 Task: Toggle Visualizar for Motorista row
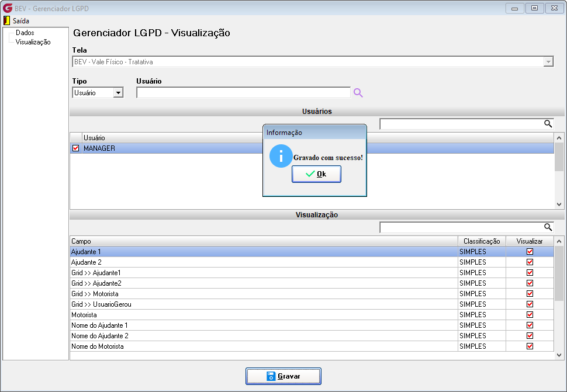click(x=530, y=315)
